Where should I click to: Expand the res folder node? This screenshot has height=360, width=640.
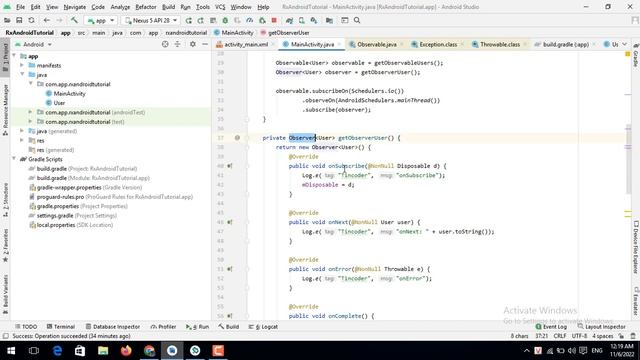click(22, 140)
